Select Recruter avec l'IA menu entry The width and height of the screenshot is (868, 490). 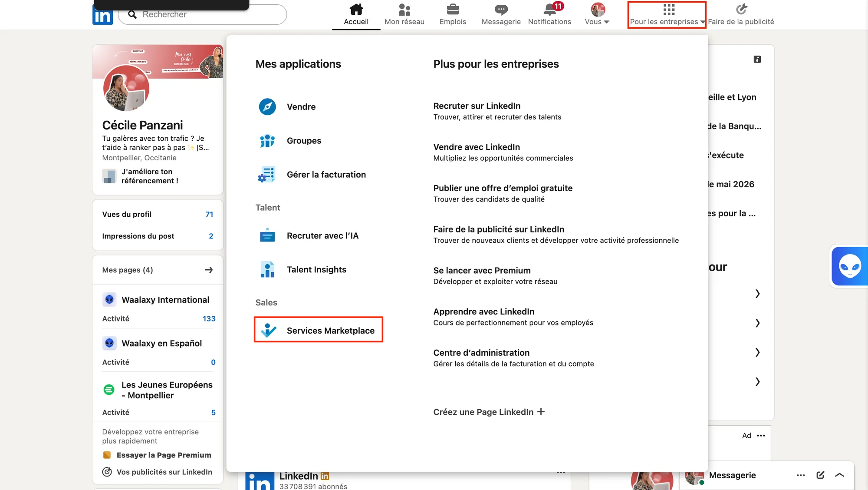coord(322,236)
